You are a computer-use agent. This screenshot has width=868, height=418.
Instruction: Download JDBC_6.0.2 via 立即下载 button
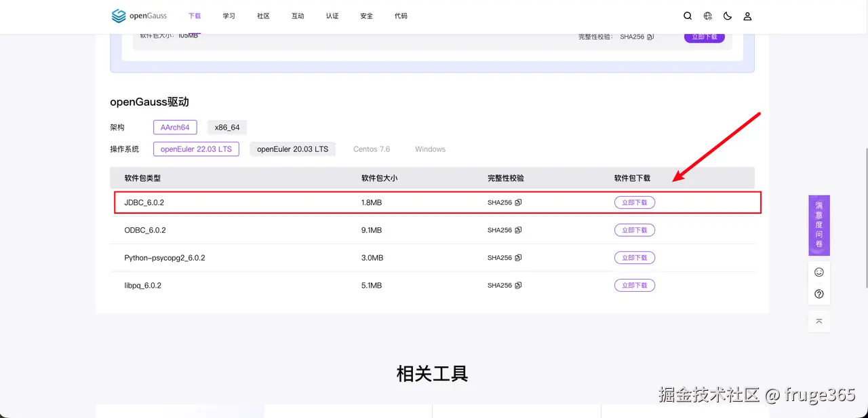pos(634,202)
